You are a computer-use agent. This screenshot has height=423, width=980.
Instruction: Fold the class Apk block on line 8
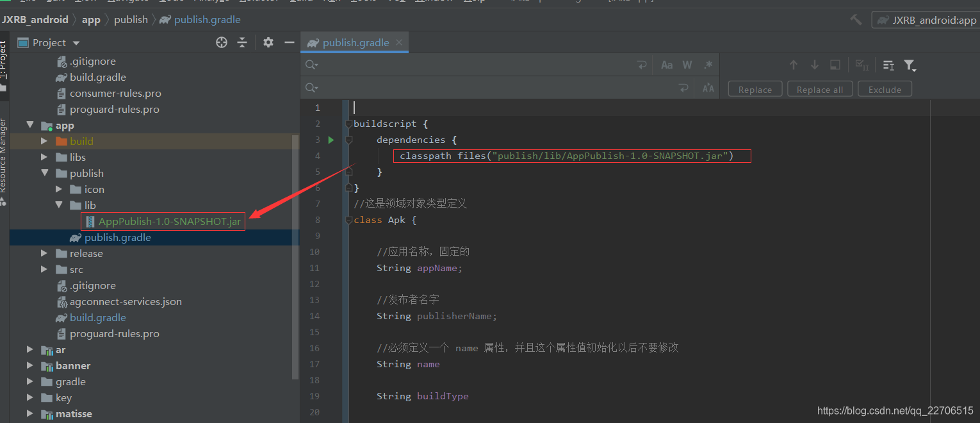point(348,220)
